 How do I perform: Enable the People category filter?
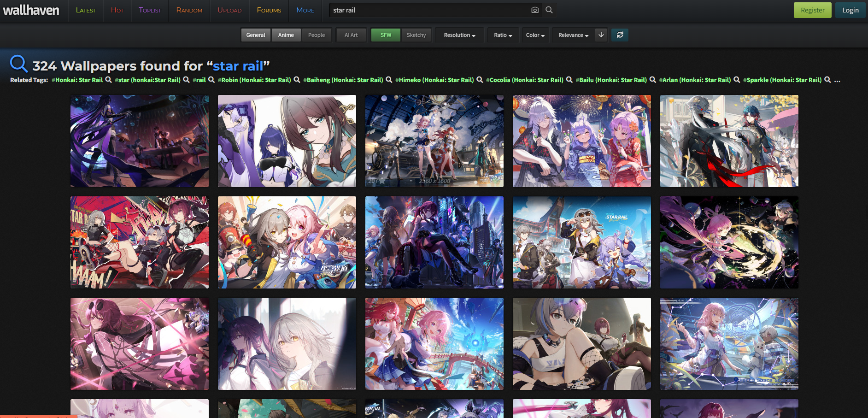(x=317, y=35)
